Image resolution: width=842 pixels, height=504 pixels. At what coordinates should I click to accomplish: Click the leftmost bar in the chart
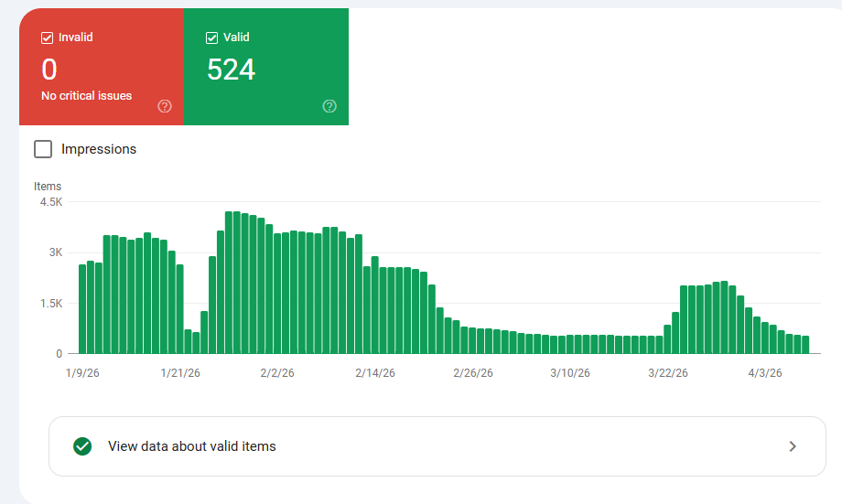coord(82,309)
